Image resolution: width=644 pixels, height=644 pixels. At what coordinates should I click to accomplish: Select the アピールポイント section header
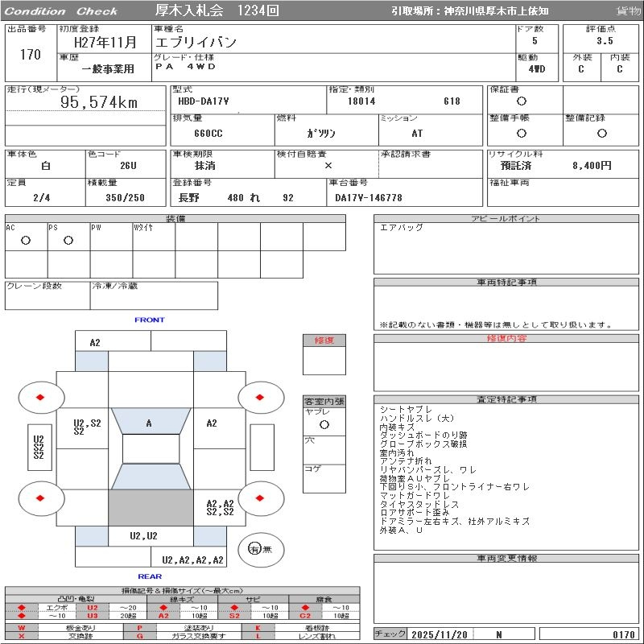click(507, 219)
